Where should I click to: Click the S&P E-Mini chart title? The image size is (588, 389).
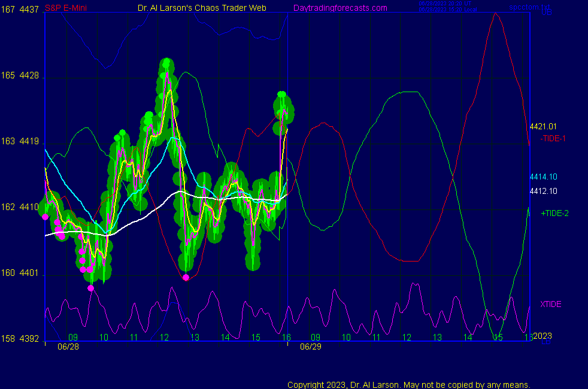pos(66,8)
